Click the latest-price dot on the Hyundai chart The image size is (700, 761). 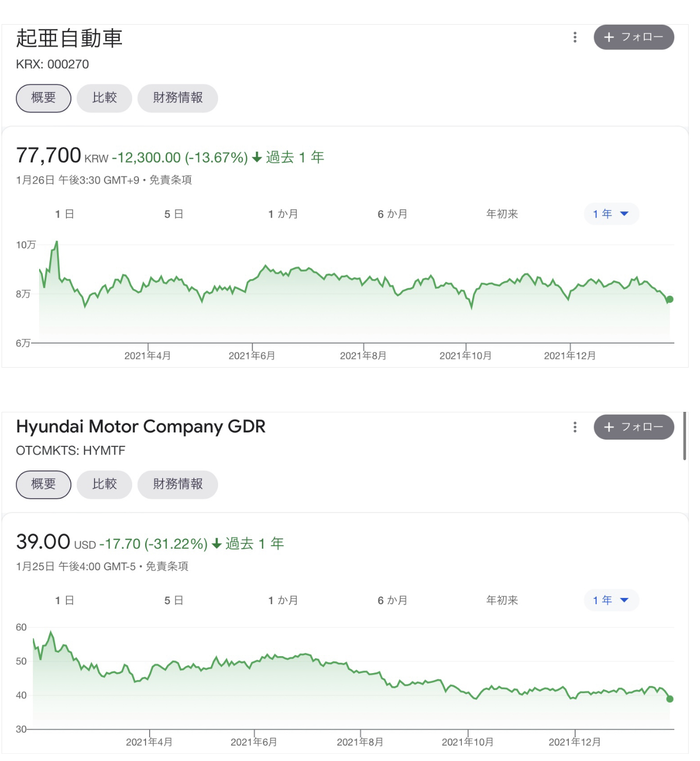click(670, 699)
